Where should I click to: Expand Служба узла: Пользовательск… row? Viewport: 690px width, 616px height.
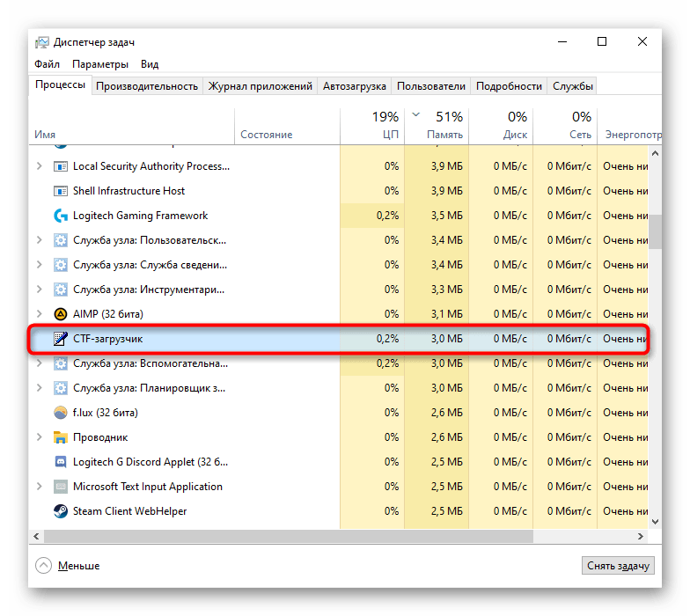[39, 240]
